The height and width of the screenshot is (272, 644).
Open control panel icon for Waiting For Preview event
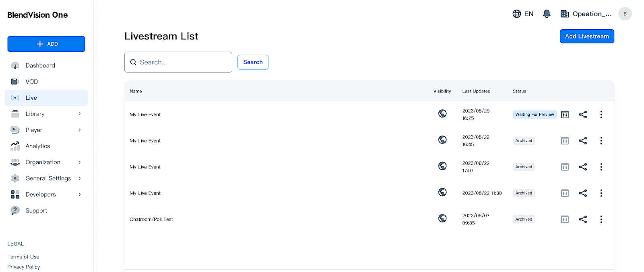565,115
